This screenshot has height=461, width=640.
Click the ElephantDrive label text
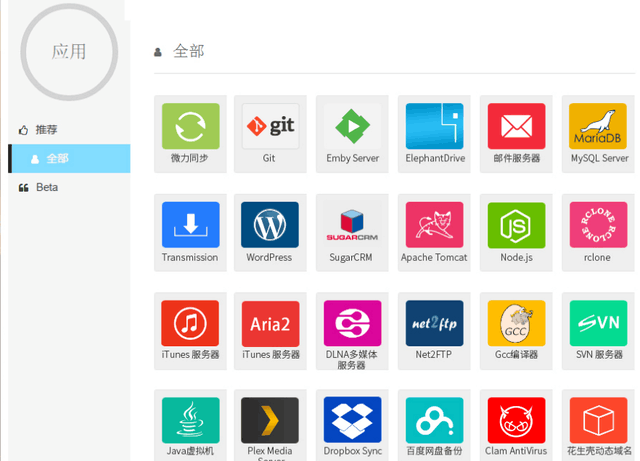435,158
